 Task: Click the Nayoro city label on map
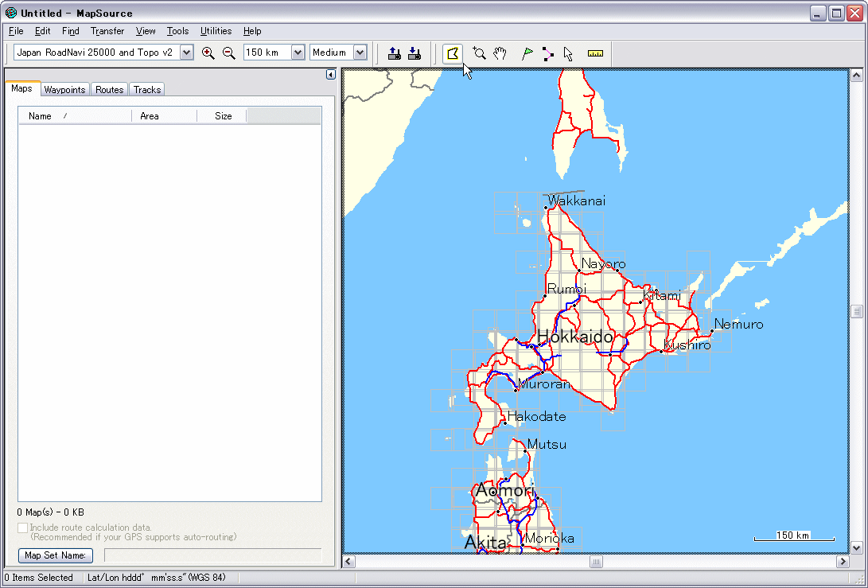point(603,264)
